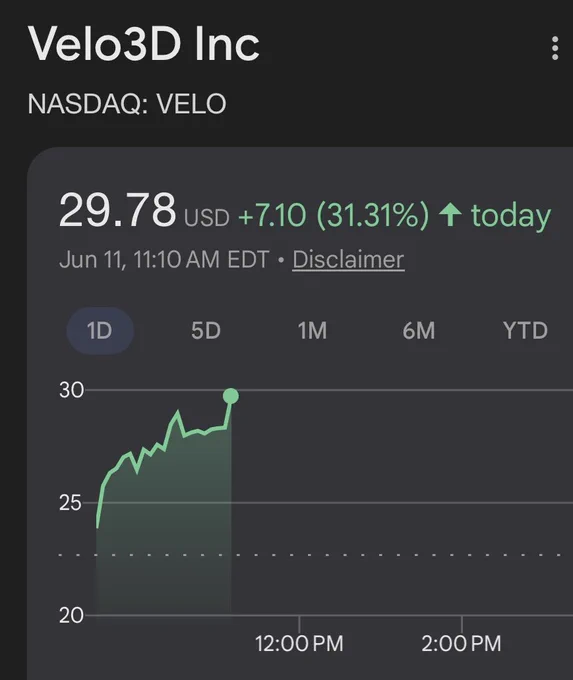Click the 29.78 current price
This screenshot has height=680, width=573.
click(118, 210)
